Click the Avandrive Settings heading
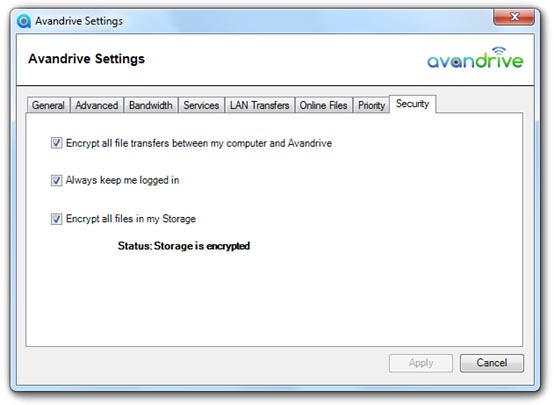The image size is (554, 405). coord(87,59)
